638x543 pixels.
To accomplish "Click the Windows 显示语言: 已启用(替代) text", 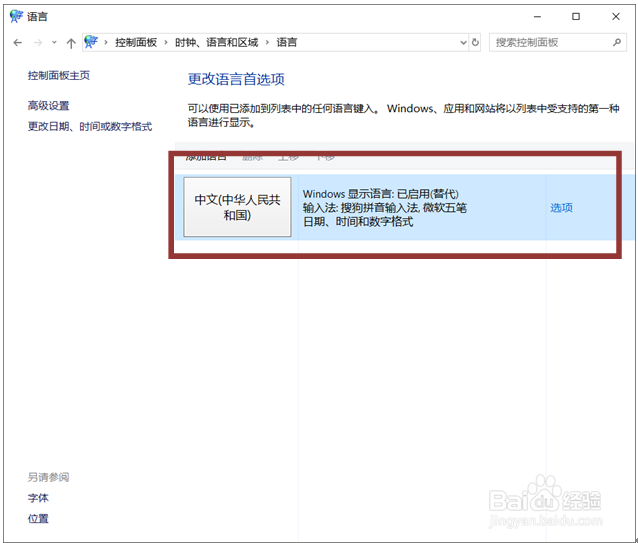I will pyautogui.click(x=380, y=194).
